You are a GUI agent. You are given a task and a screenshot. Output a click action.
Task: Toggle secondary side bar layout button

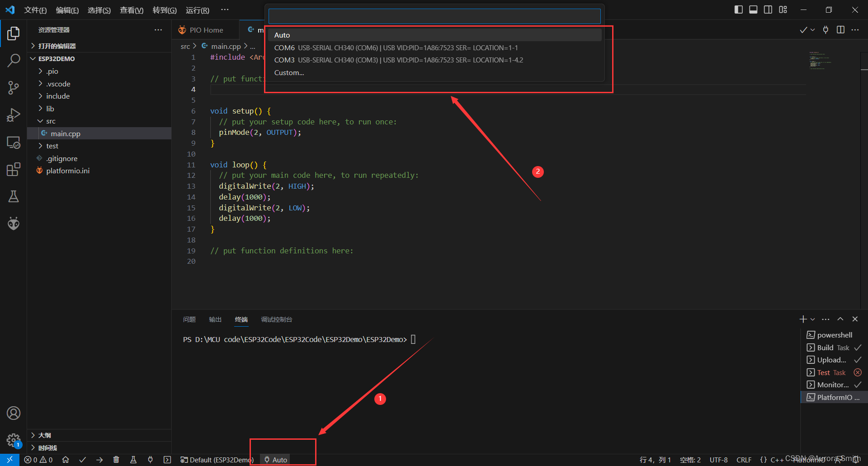coord(768,10)
